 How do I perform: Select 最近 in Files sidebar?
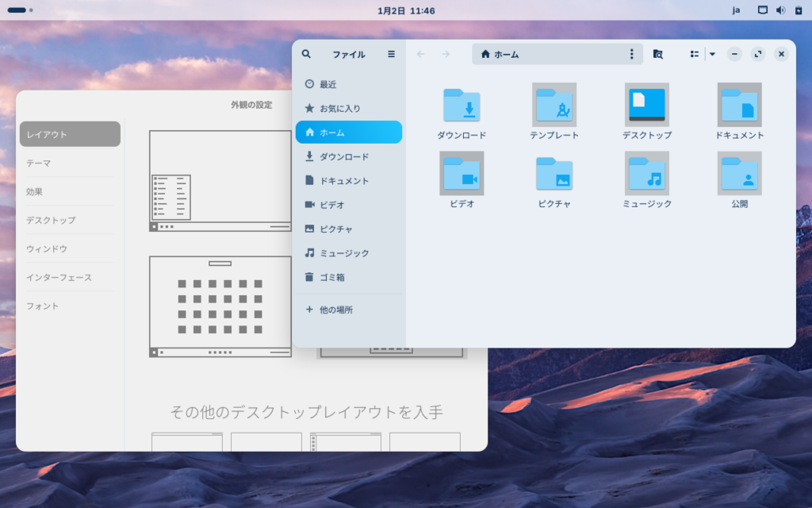[x=327, y=84]
